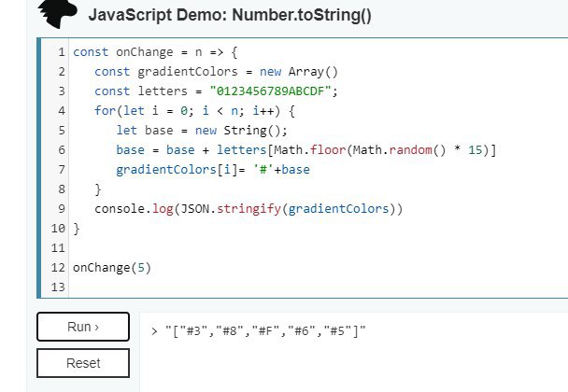Click "gradientColors[i]= '#'+base" on line 7
Image resolution: width=568 pixels, height=392 pixels.
[213, 169]
